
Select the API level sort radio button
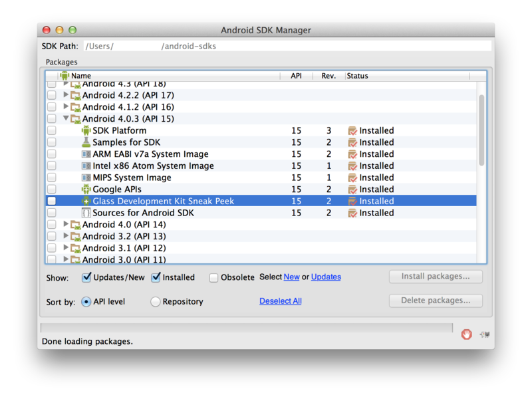(x=86, y=302)
